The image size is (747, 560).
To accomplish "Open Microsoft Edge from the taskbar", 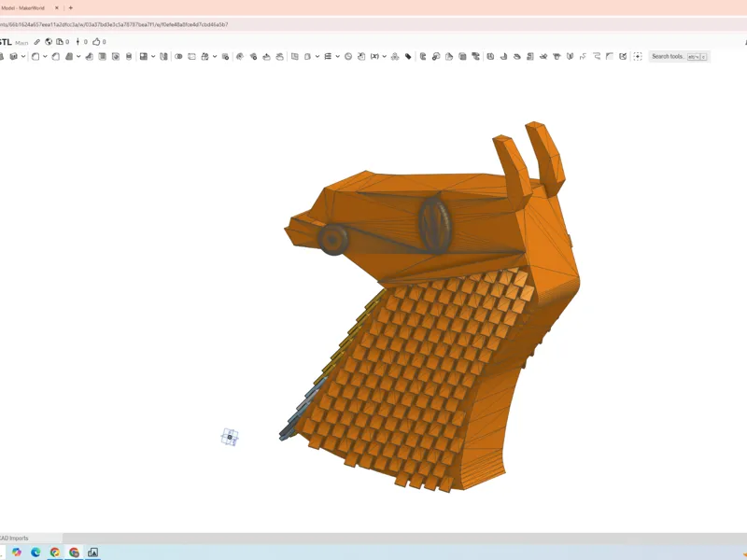I will (35, 552).
